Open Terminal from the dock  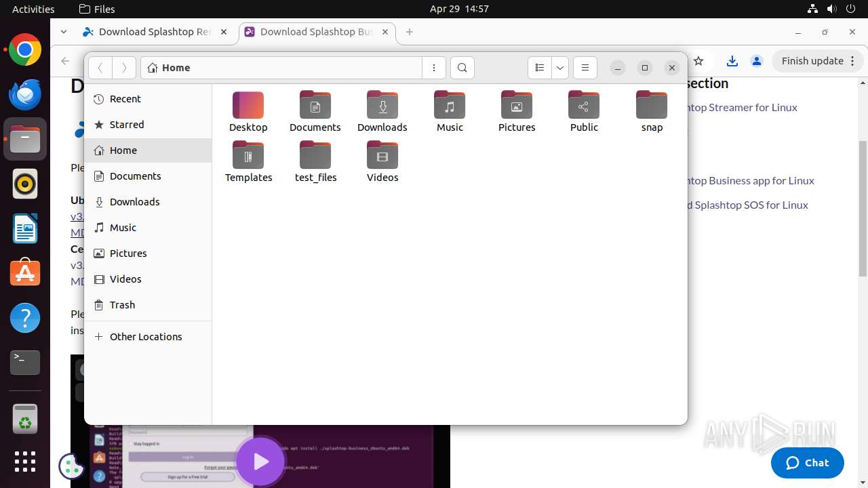pos(25,363)
